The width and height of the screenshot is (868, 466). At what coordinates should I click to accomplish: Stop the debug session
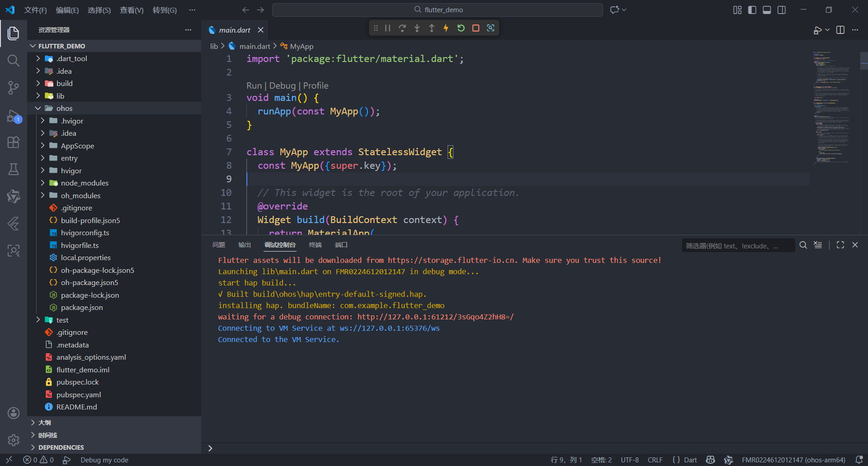point(476,28)
